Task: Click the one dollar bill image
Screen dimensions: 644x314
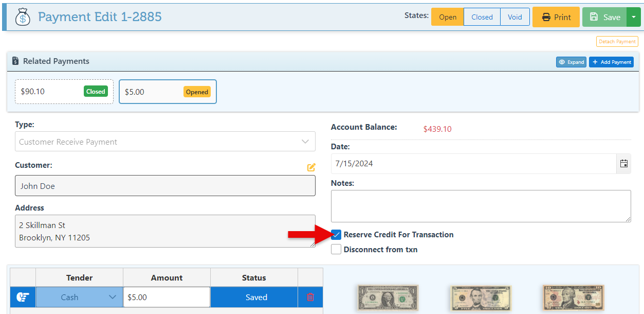Action: coord(388,298)
